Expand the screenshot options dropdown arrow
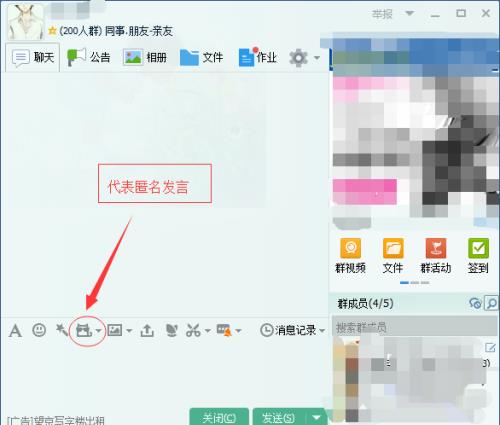Viewport: 500px width, 425px height. click(207, 331)
